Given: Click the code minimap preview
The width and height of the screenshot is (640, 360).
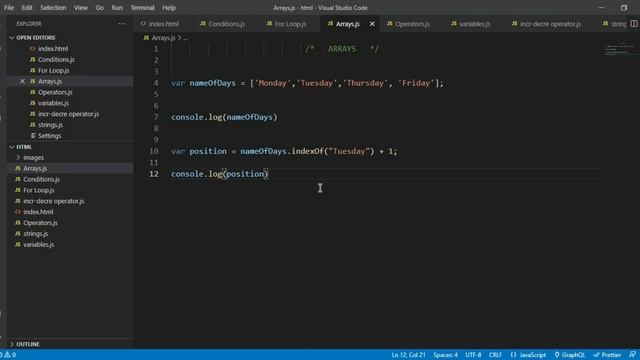Looking at the screenshot, I should click(621, 50).
